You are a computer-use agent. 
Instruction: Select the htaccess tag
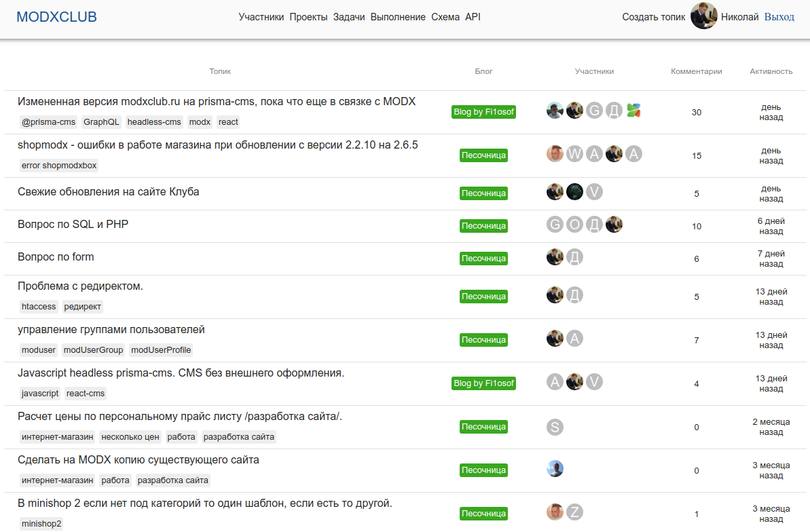pos(38,307)
